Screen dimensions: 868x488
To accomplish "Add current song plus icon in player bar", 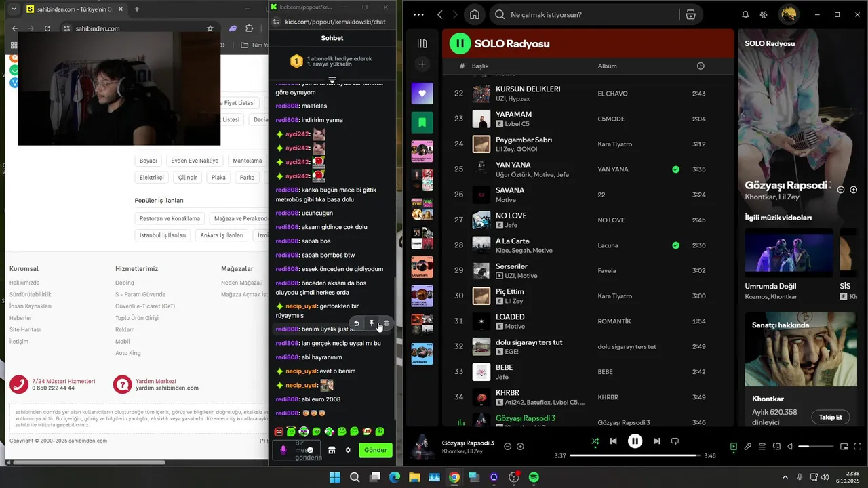I will [520, 447].
